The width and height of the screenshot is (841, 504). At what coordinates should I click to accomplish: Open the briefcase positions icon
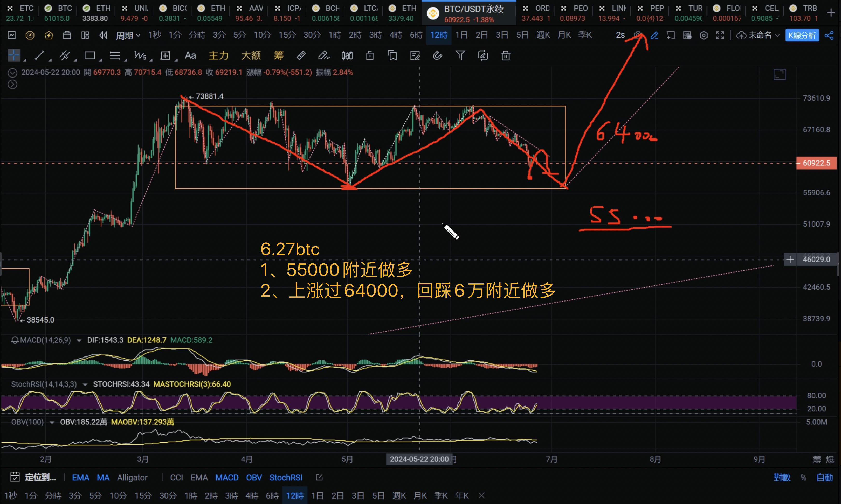(x=67, y=35)
